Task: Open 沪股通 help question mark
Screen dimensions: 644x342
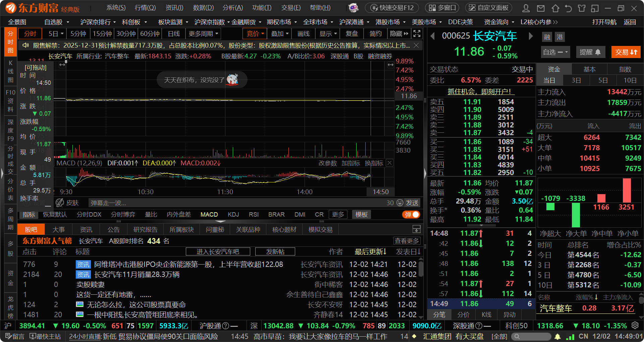Action: pos(226,326)
